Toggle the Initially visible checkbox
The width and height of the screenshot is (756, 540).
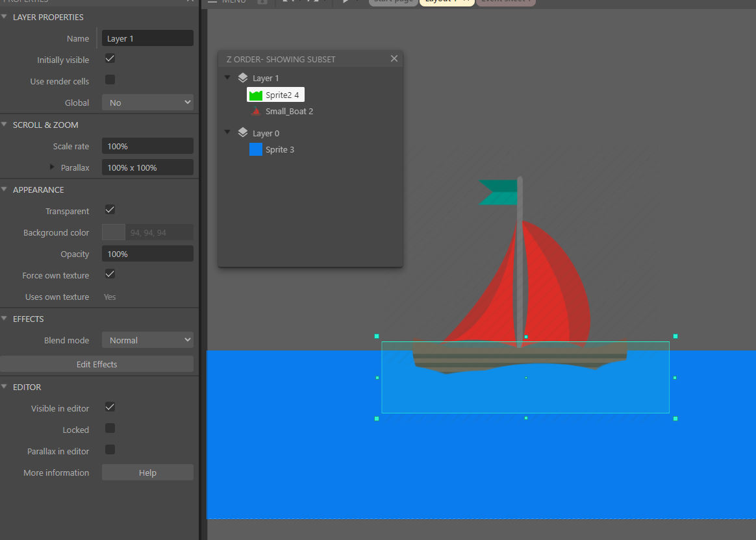point(109,59)
